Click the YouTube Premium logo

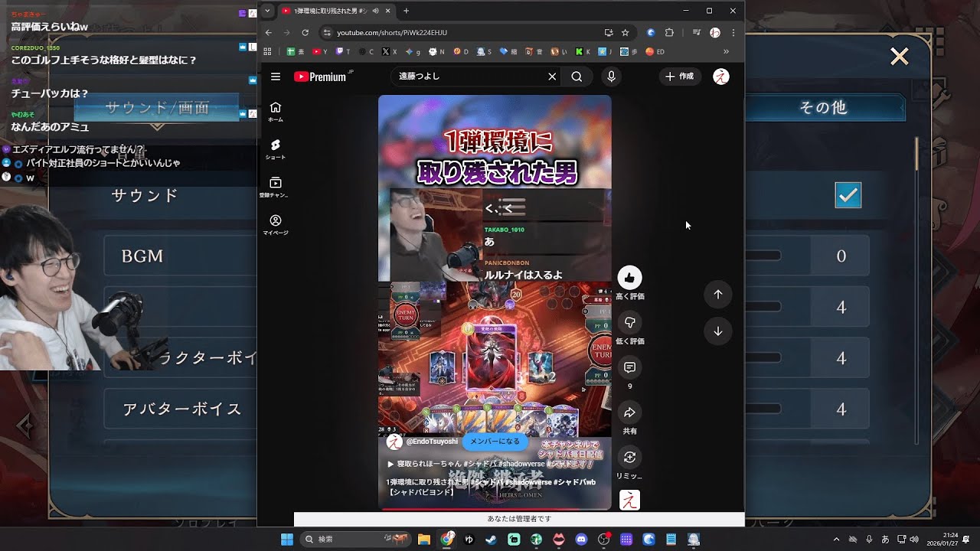point(319,77)
